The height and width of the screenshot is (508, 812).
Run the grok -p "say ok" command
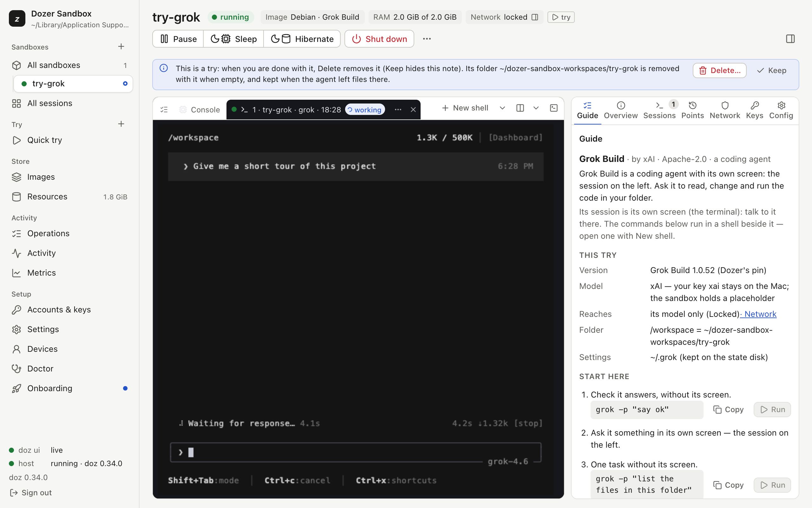pyautogui.click(x=772, y=410)
